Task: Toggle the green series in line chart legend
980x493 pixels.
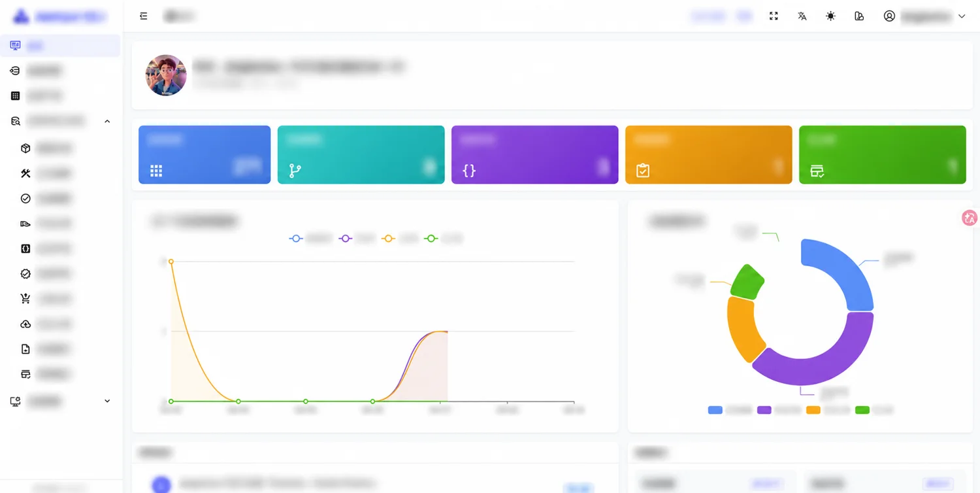Action: [x=443, y=239]
